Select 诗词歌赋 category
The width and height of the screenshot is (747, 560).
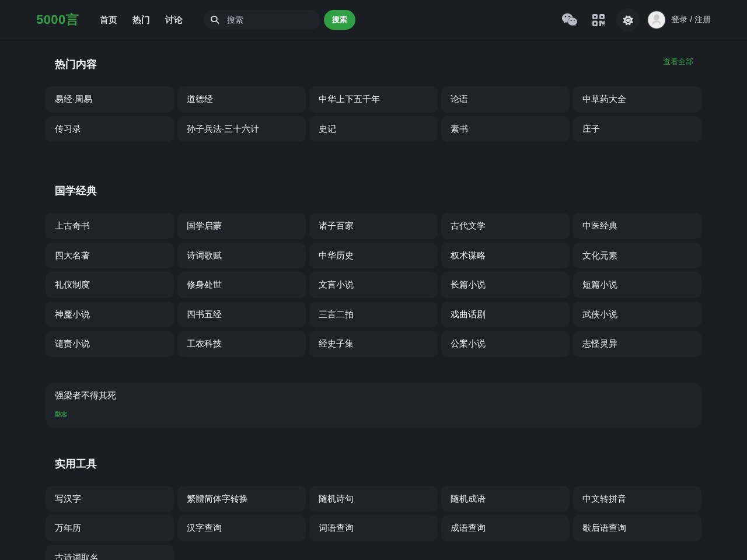point(242,256)
